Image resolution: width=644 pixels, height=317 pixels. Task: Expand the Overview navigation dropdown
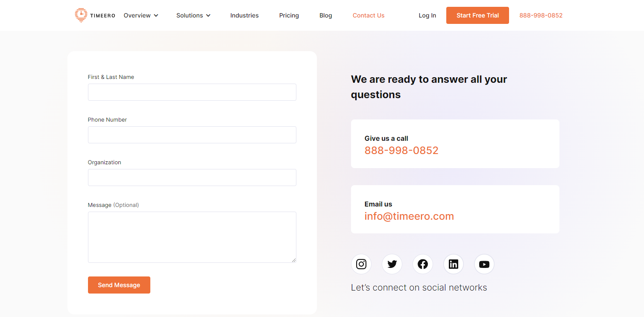click(x=141, y=15)
